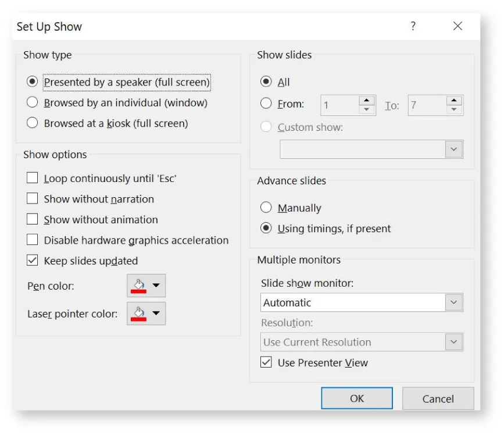Enable "Disable hardware graphics acceleration"
Viewport: 504px width, 435px height.
(x=32, y=240)
